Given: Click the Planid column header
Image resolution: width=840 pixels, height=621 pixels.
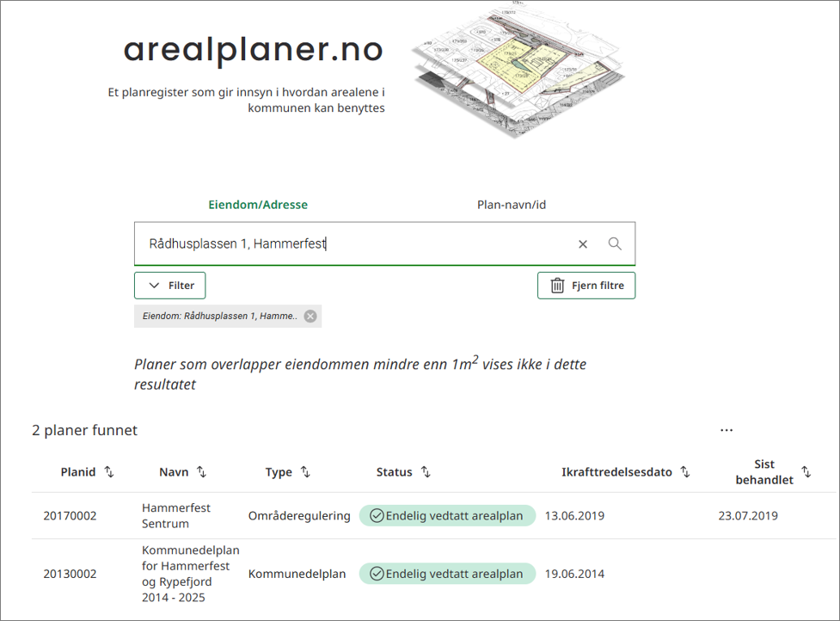Looking at the screenshot, I should (x=78, y=472).
